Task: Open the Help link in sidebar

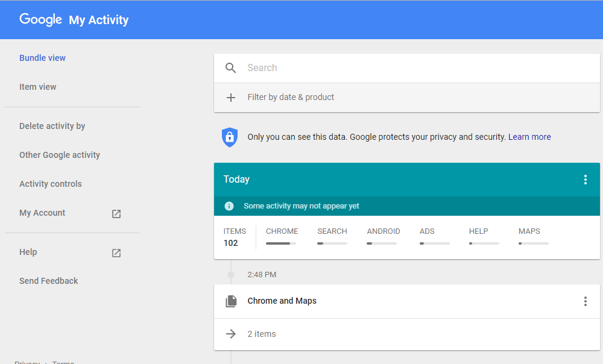Action: pos(28,252)
